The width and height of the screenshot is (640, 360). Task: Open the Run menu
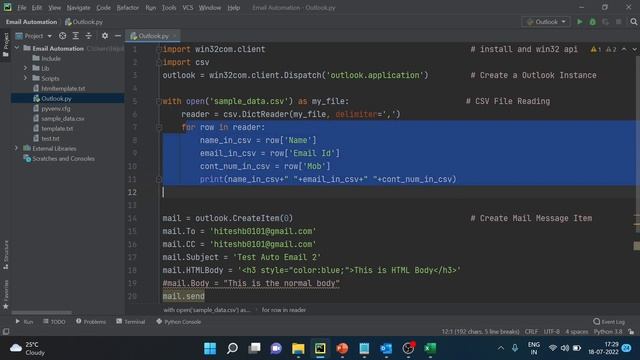click(151, 8)
